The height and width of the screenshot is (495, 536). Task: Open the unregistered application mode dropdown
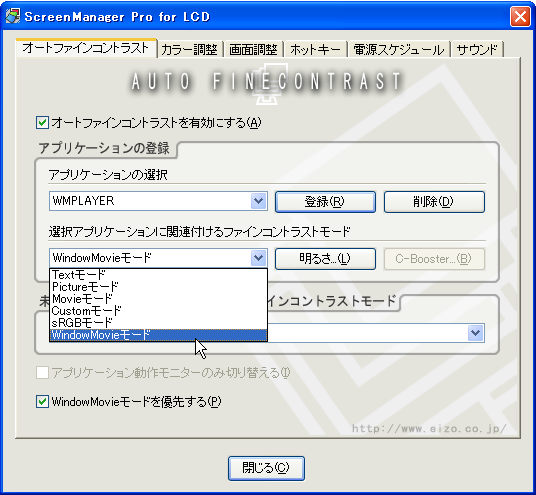[475, 333]
